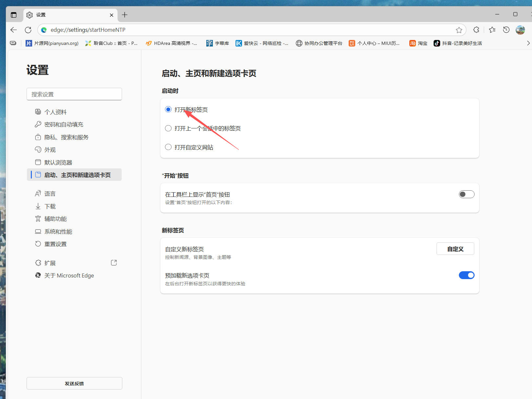Image resolution: width=532 pixels, height=399 pixels.
Task: Click the address bar URL
Action: pos(88,30)
